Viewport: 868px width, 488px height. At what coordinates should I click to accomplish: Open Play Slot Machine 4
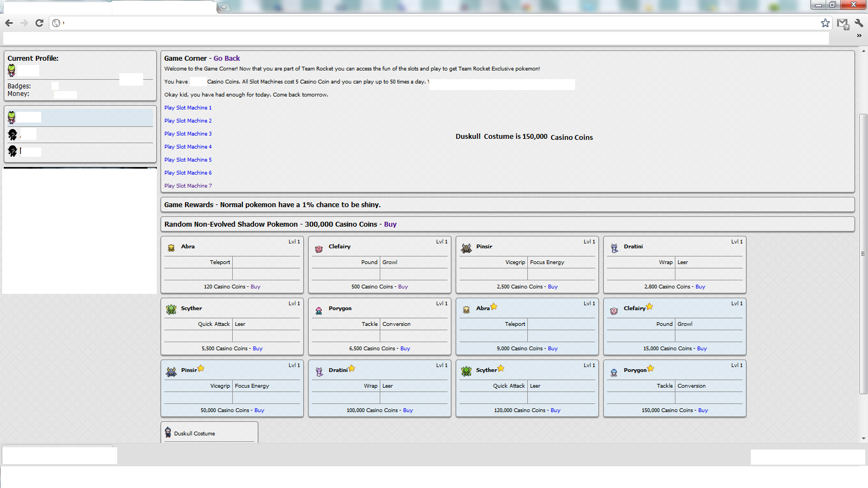(x=188, y=147)
